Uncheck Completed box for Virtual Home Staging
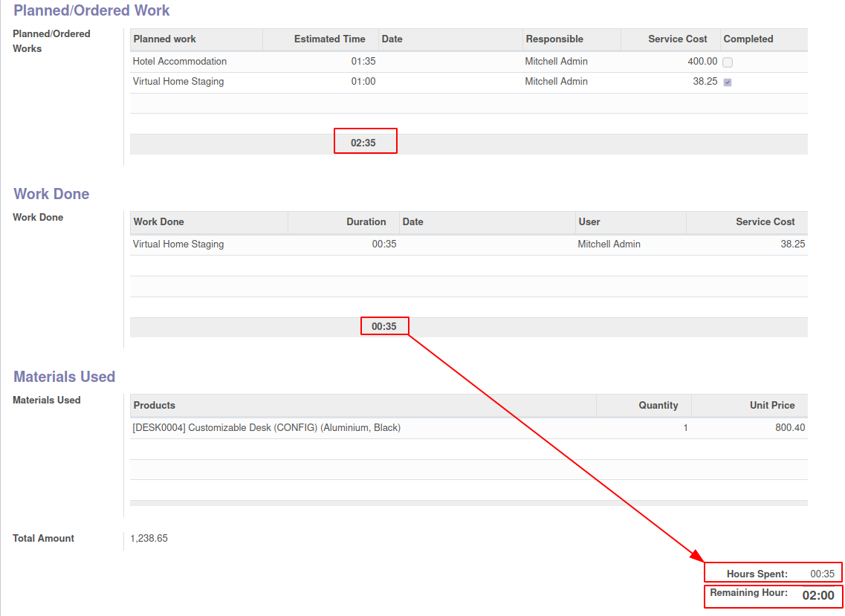 click(728, 82)
